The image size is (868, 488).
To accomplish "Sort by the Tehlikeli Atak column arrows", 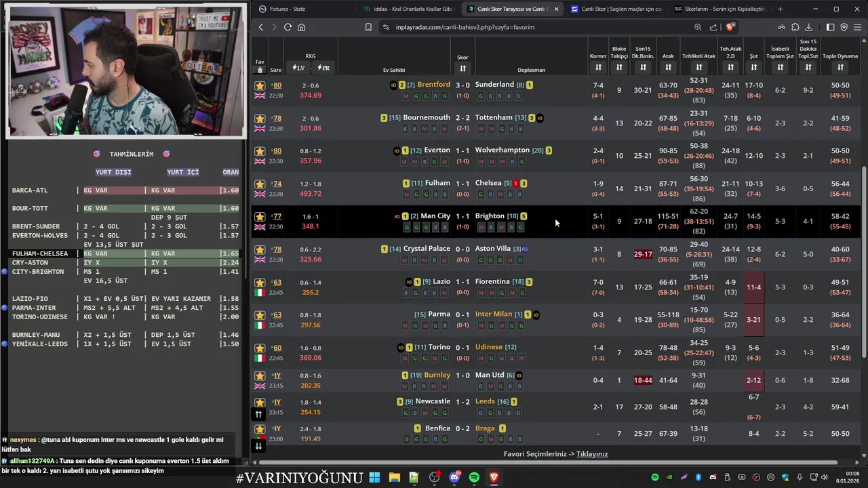I will pos(699,67).
